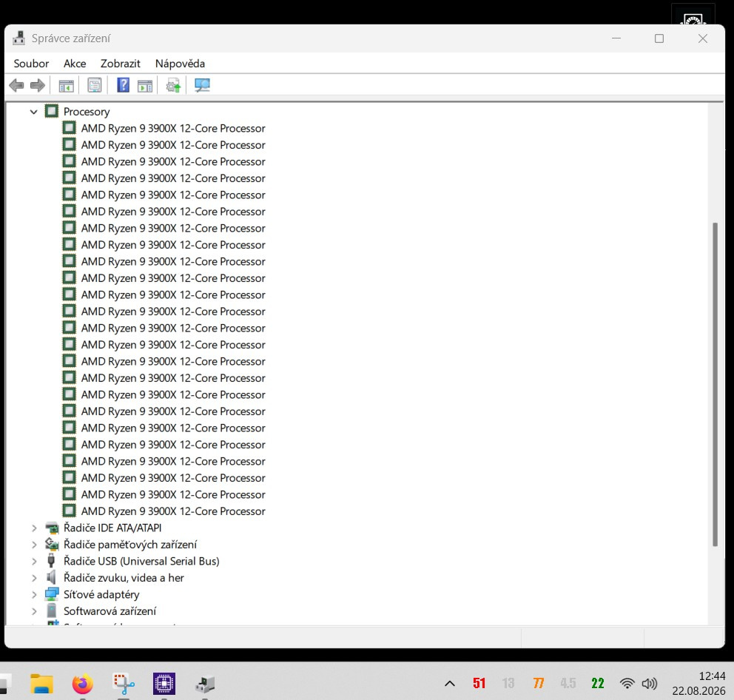Viewport: 734px width, 700px height.
Task: Select the Procesory tree label
Action: click(x=87, y=112)
